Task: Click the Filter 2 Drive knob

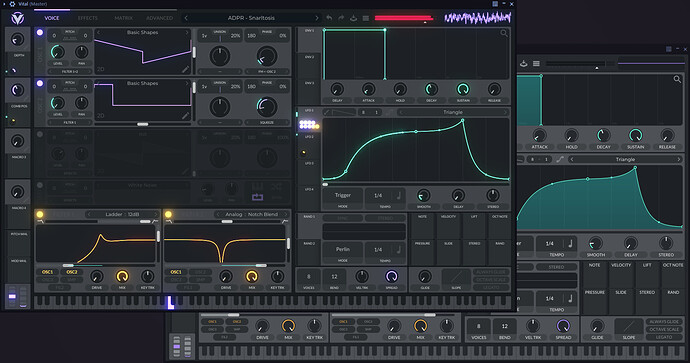Action: (x=226, y=276)
